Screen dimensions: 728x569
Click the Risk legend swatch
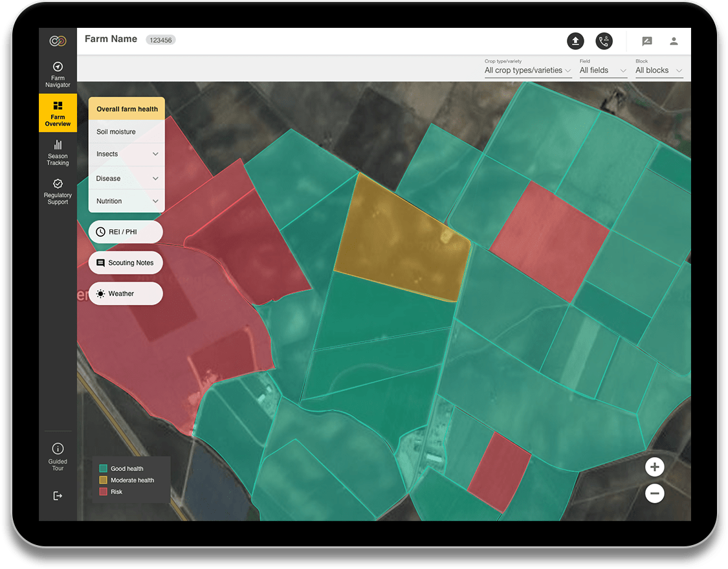(103, 491)
